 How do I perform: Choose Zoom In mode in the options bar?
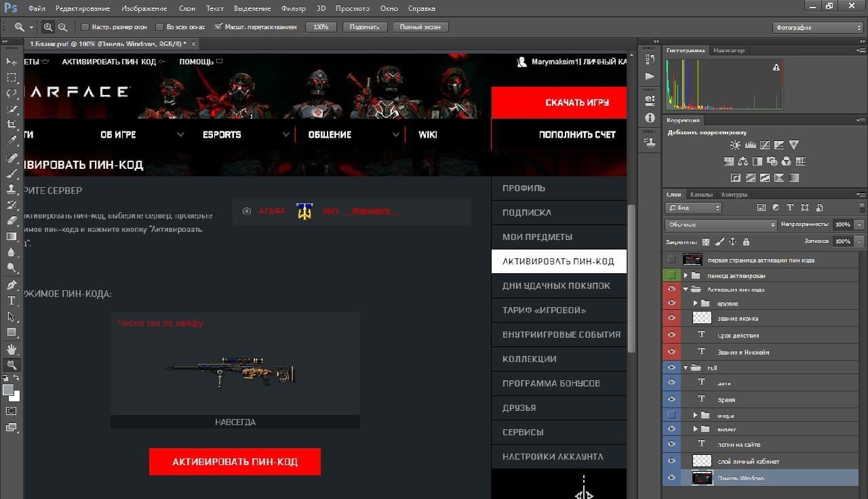click(48, 27)
